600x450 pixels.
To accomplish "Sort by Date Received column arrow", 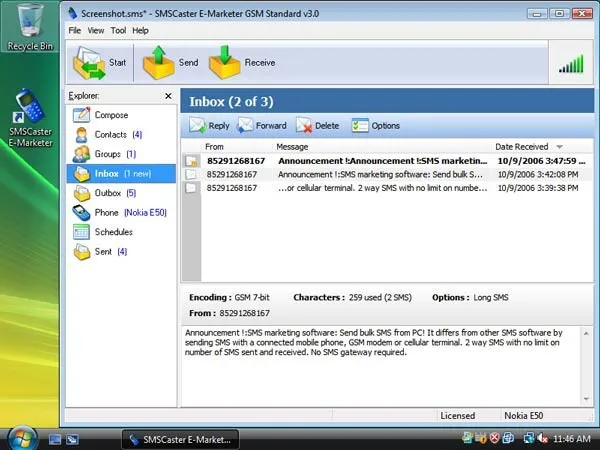I will (559, 147).
